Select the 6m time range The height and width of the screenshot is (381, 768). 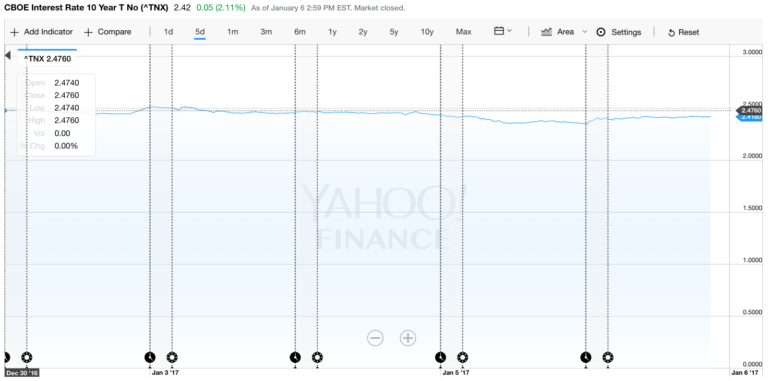(300, 32)
